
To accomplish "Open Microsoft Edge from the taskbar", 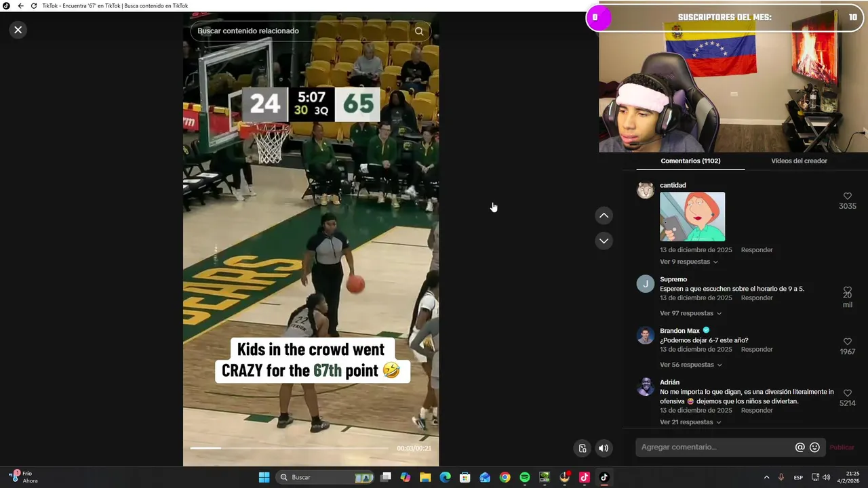I will point(445,477).
